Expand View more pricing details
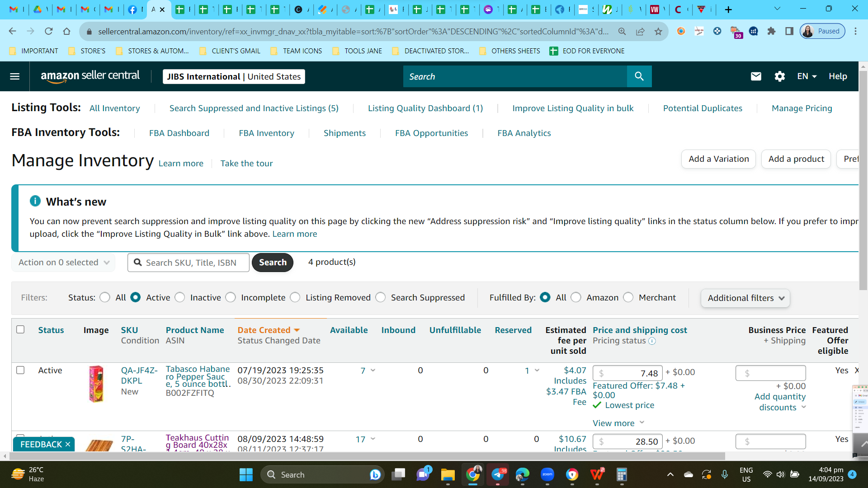 tap(618, 423)
